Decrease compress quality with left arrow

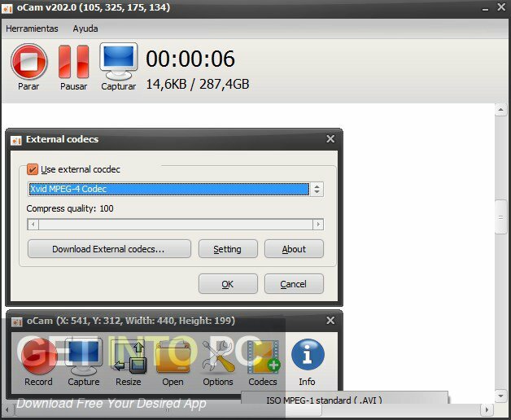pos(33,225)
